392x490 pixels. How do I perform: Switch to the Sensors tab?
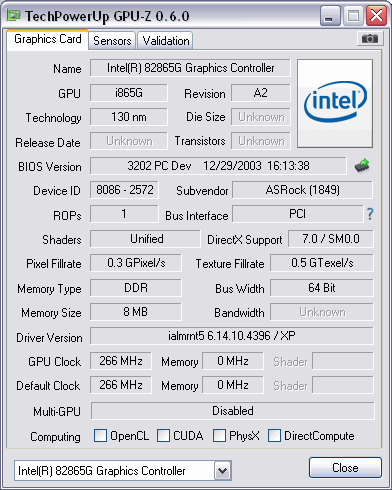coord(112,41)
